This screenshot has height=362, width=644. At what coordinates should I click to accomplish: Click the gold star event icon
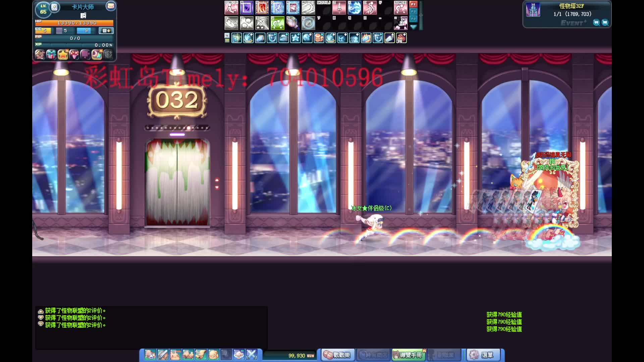63,54
